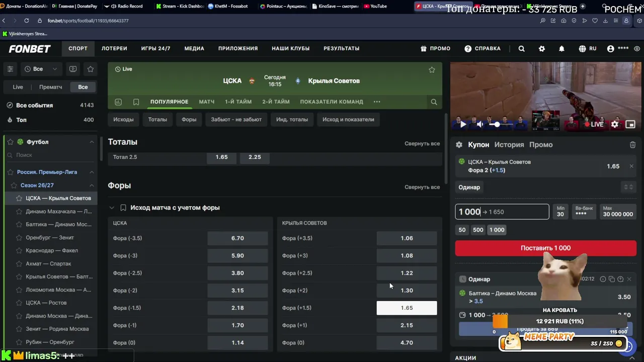Favorite Россия. Премьер-Лига with star
This screenshot has width=644, height=362.
(x=10, y=172)
